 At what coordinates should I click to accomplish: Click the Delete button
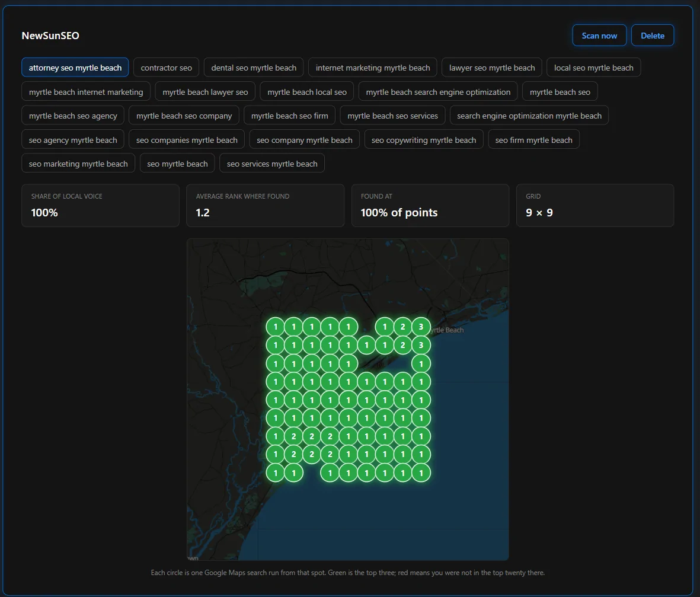(x=652, y=36)
